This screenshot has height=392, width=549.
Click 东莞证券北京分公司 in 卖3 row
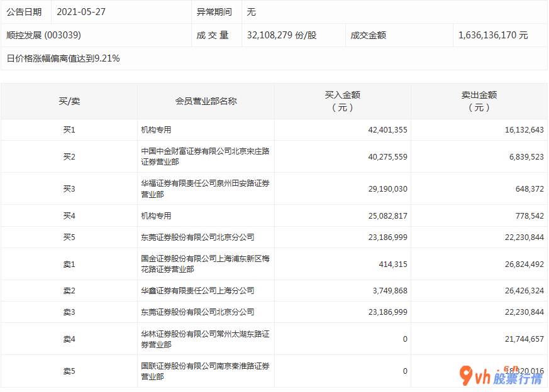pos(197,312)
